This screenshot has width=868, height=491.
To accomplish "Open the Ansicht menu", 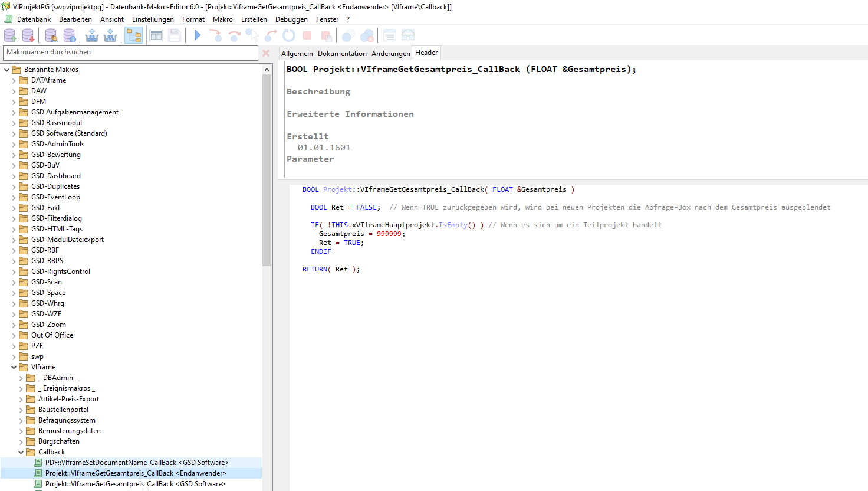I will pyautogui.click(x=112, y=19).
